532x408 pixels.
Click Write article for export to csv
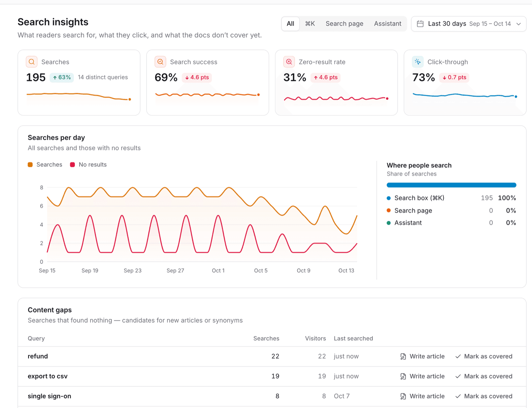click(422, 376)
